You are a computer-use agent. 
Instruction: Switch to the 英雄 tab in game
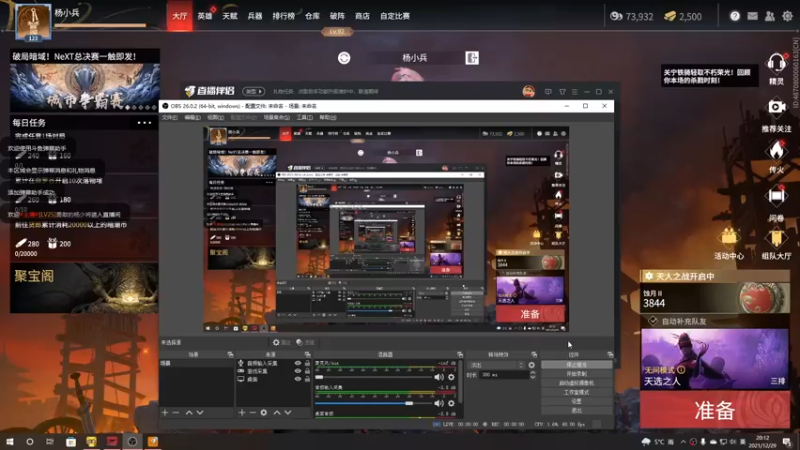(x=205, y=16)
